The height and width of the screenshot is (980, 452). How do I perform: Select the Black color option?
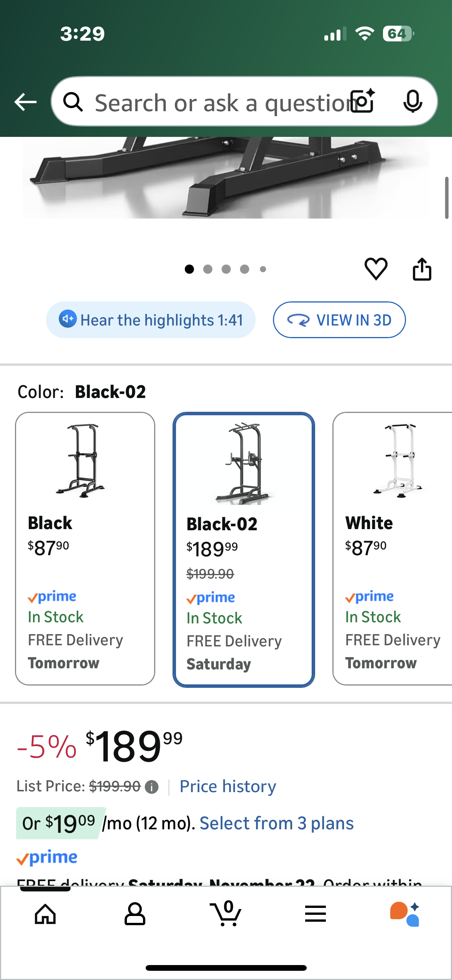click(85, 548)
